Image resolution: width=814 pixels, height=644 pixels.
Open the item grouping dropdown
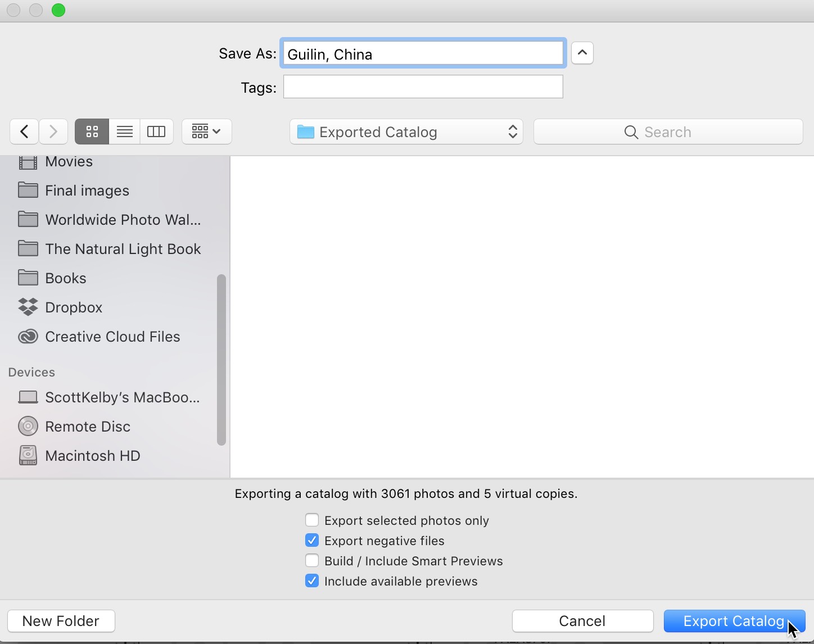[x=206, y=131]
